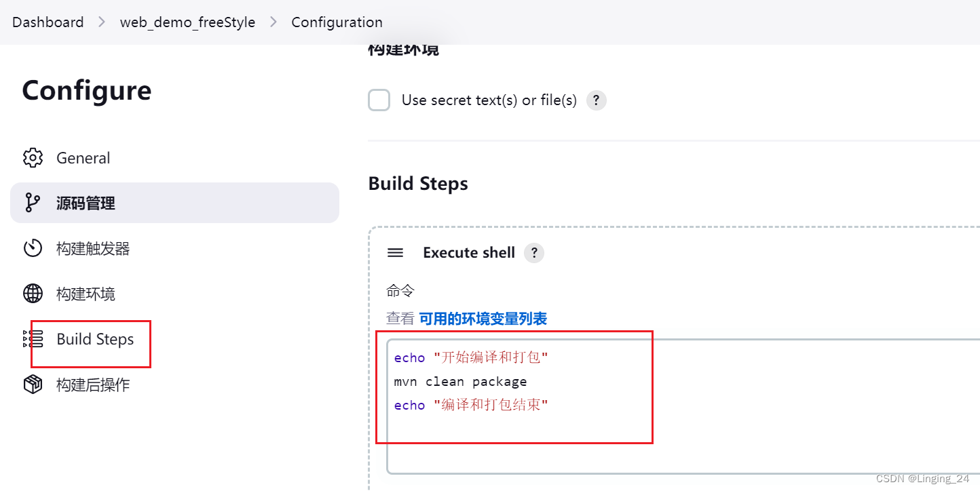Click the 构建后操作 box icon
This screenshot has height=491, width=980.
pos(33,385)
